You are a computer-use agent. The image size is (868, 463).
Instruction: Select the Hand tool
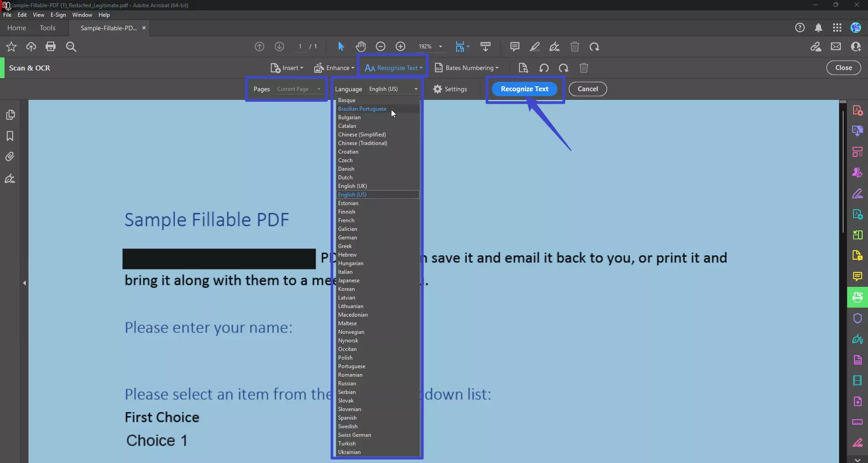point(360,47)
